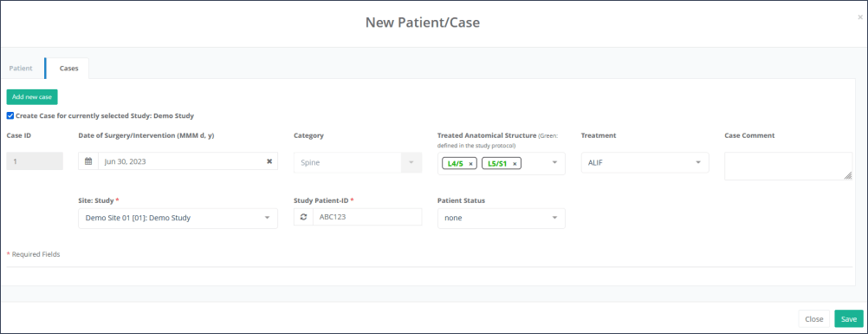Expand the Treated Anatomical Structure dropdown
Viewport: 868px width, 334px height.
[554, 162]
